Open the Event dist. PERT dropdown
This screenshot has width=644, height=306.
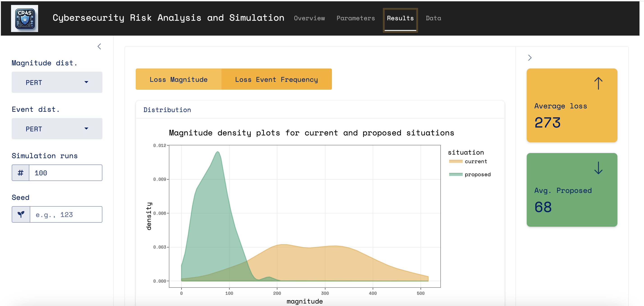pyautogui.click(x=57, y=129)
